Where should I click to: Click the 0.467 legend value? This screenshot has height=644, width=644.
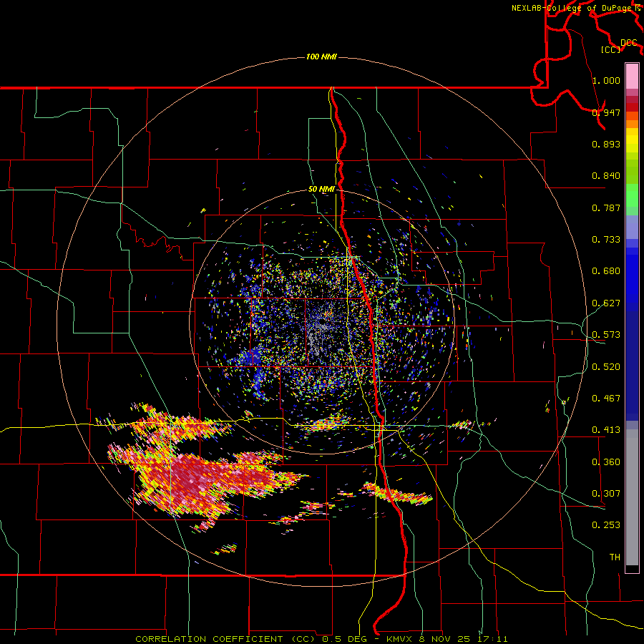[x=606, y=399]
